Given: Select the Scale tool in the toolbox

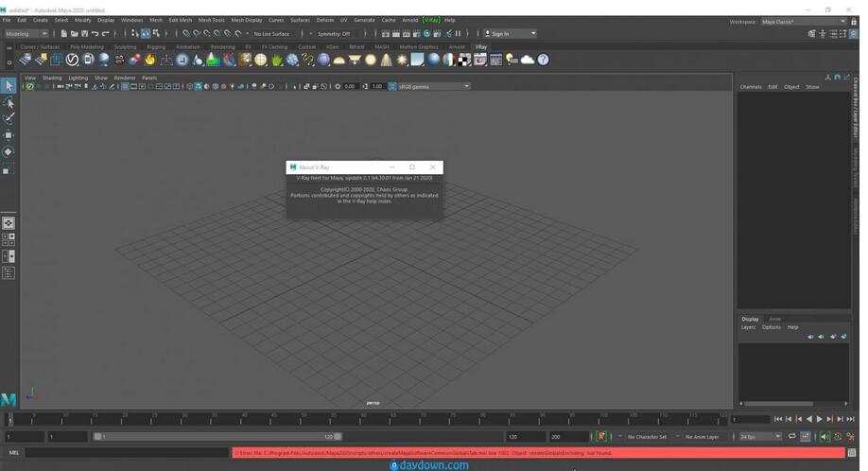Looking at the screenshot, I should [x=9, y=168].
